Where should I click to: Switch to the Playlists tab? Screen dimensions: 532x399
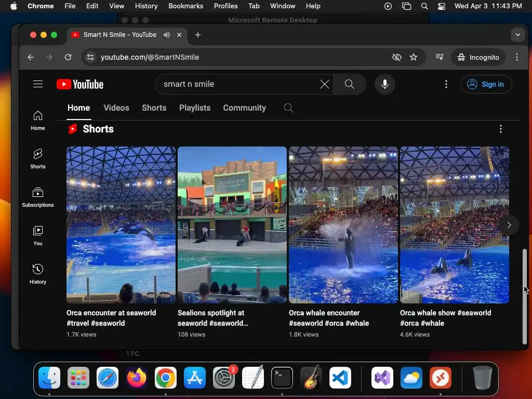195,108
